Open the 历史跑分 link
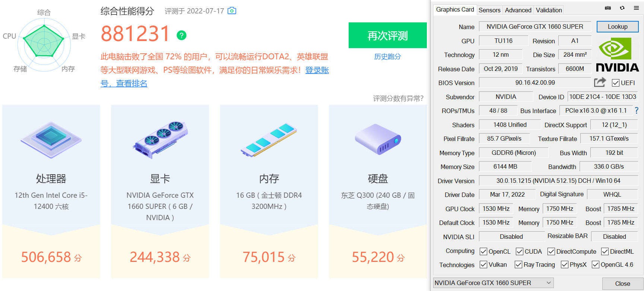 point(388,56)
